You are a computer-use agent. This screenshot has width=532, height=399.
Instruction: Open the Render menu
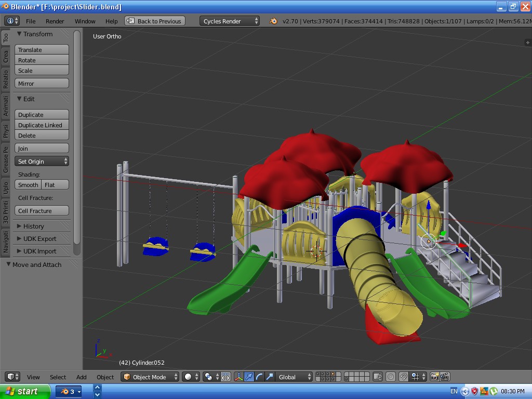55,21
